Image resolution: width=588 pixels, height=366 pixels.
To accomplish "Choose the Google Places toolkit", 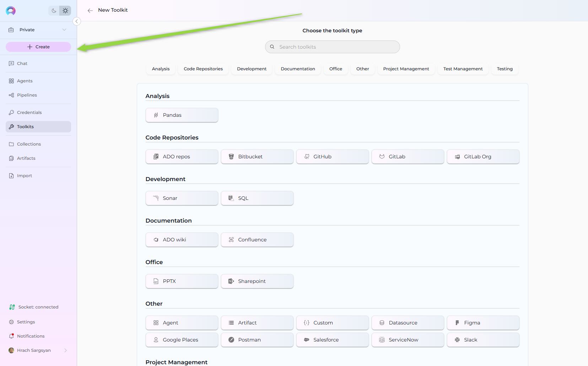I will point(182,340).
